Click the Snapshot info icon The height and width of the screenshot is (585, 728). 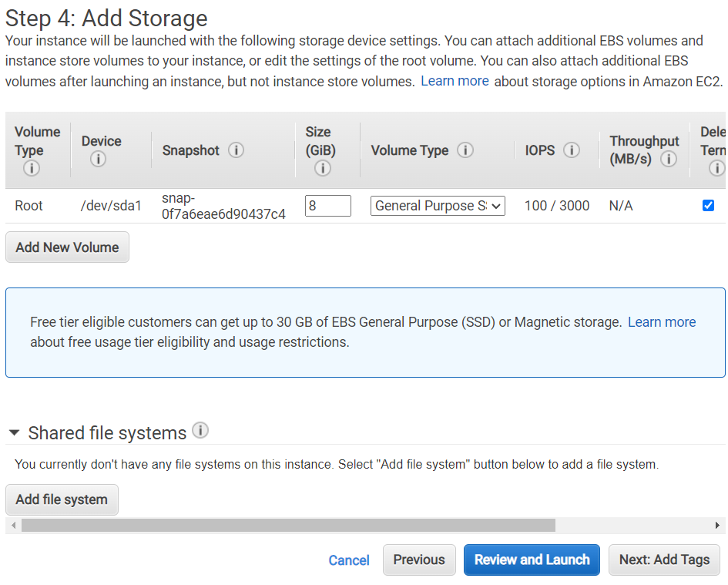coord(237,150)
